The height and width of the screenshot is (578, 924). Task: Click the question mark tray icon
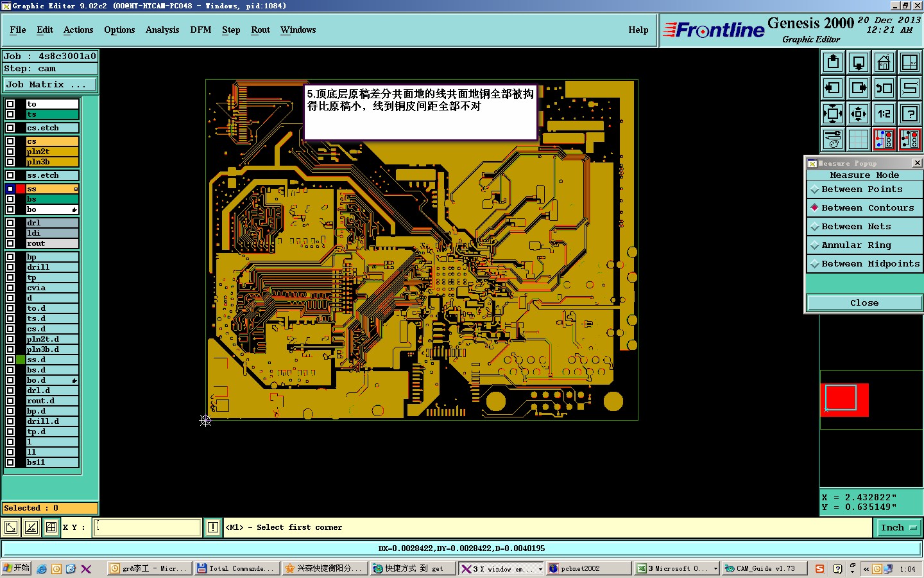click(x=837, y=569)
